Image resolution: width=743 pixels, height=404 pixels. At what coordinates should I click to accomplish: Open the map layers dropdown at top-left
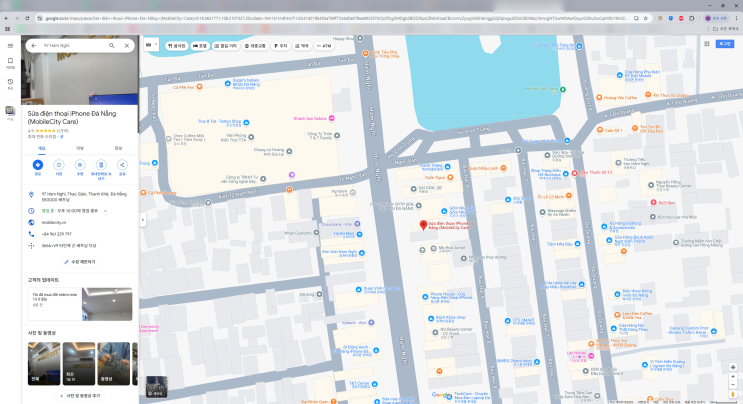point(151,45)
